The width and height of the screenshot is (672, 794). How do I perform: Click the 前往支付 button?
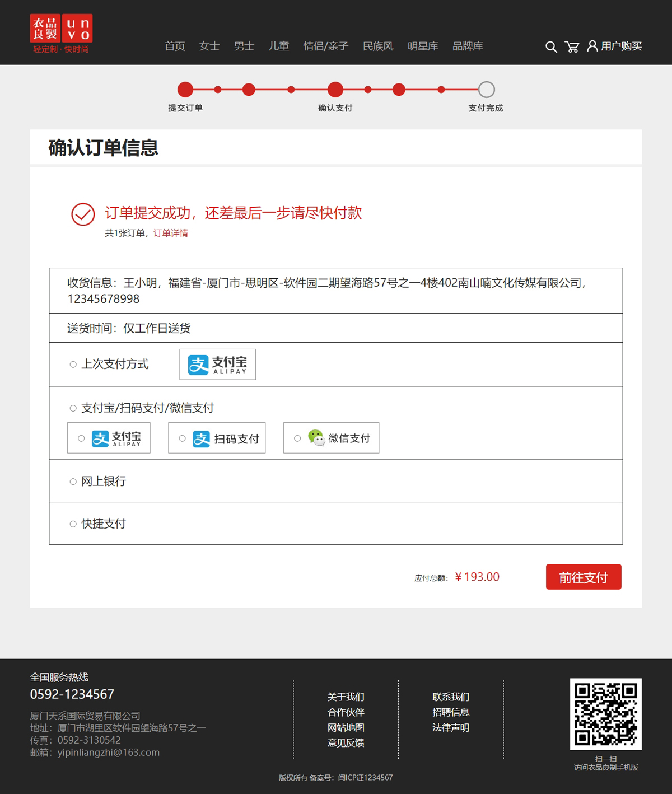tap(584, 577)
